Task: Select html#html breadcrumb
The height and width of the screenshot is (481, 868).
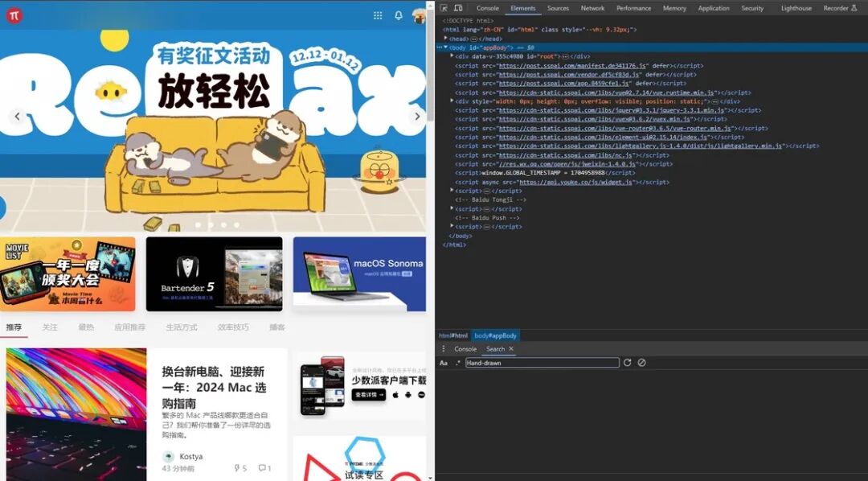Action: click(x=453, y=335)
